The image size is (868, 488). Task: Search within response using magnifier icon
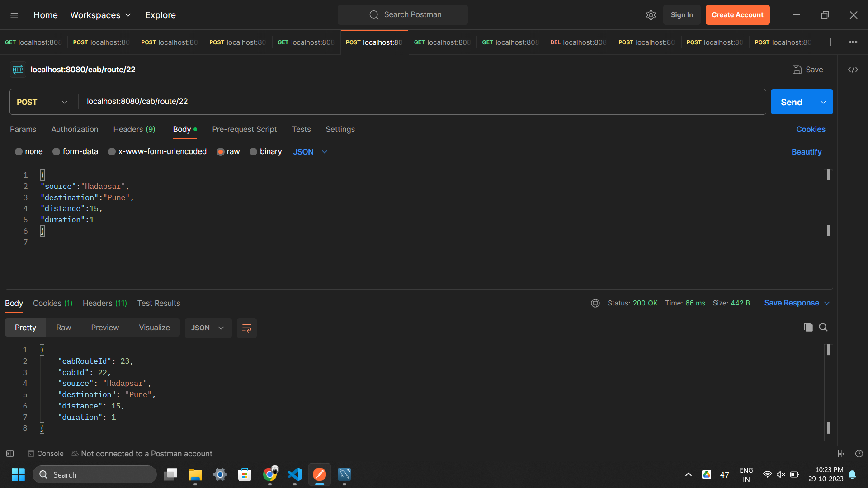tap(823, 328)
